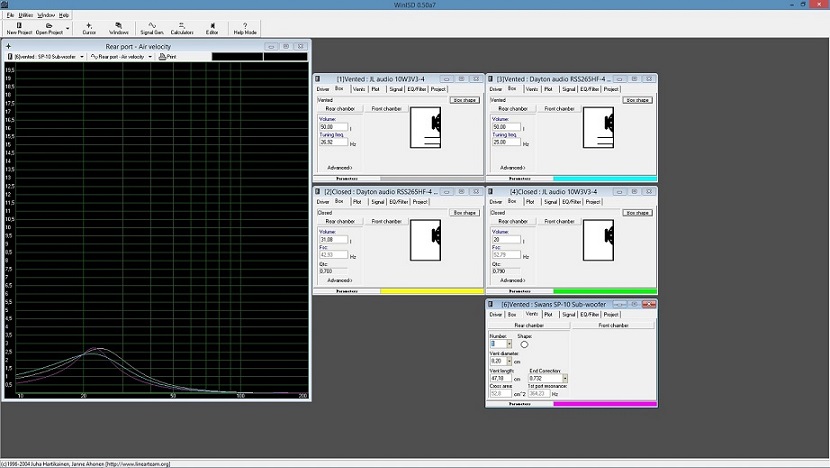Select Front chamber in [1]Vented JL audio window
The image size is (830, 468).
(386, 109)
